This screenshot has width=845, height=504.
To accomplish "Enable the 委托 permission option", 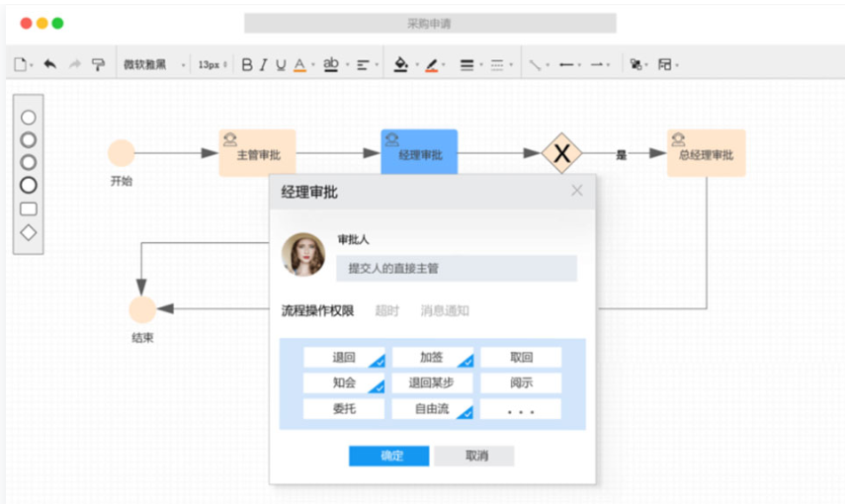I will tap(343, 409).
